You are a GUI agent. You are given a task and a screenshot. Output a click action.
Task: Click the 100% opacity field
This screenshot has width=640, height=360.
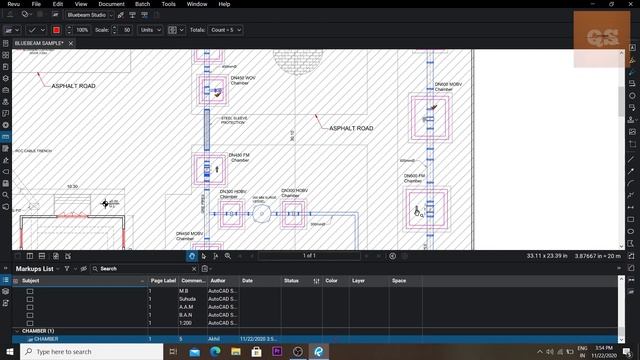pos(82,30)
